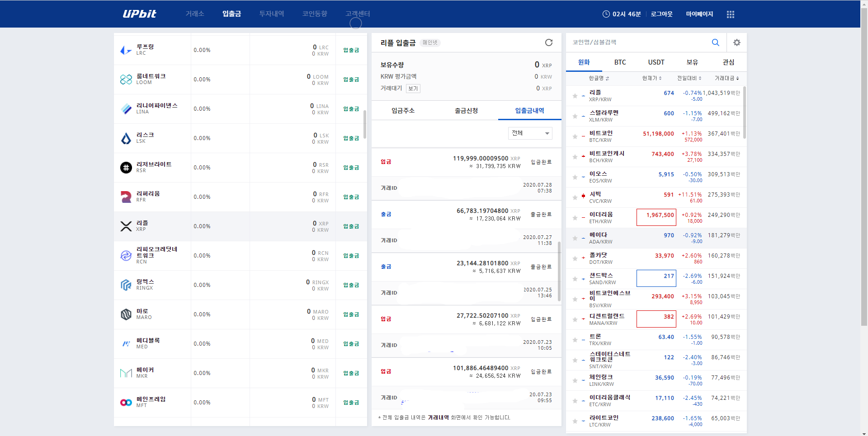
Task: Sort market list by 현재가 column
Action: 652,79
